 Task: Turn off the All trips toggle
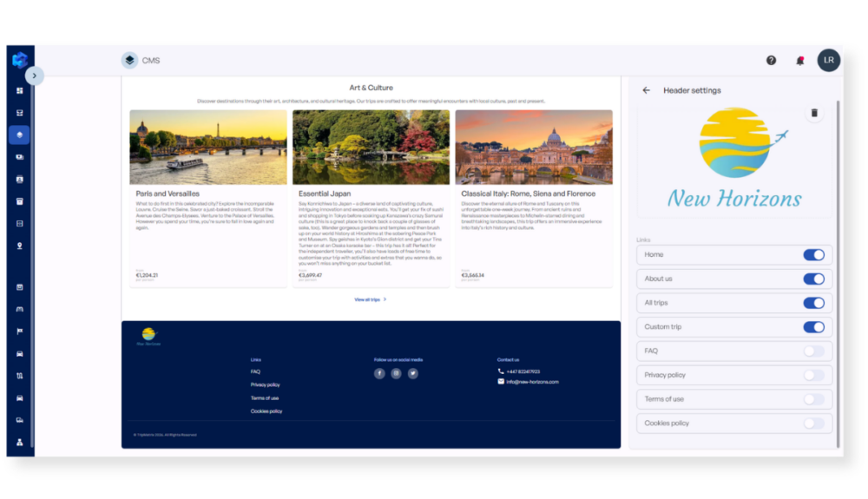tap(814, 303)
